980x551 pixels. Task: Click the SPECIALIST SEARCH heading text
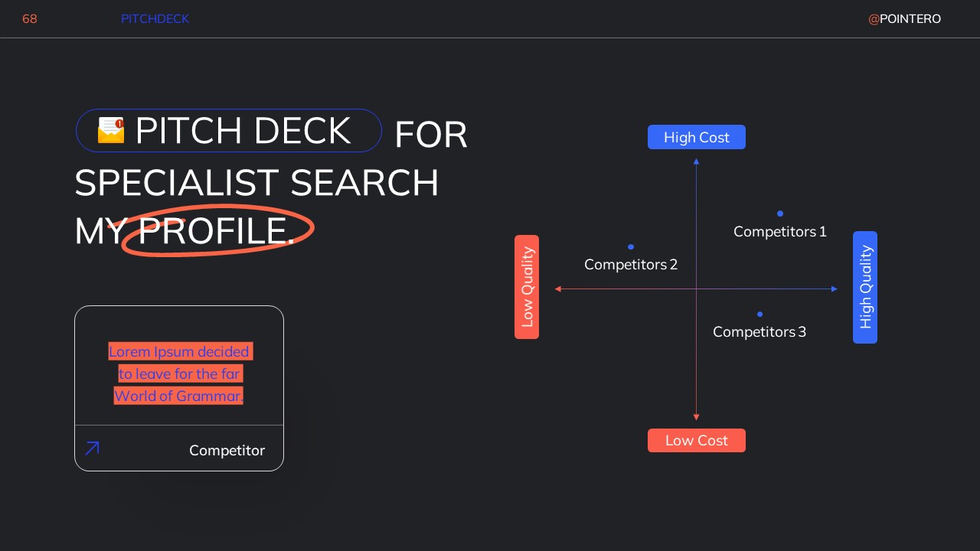coord(256,184)
